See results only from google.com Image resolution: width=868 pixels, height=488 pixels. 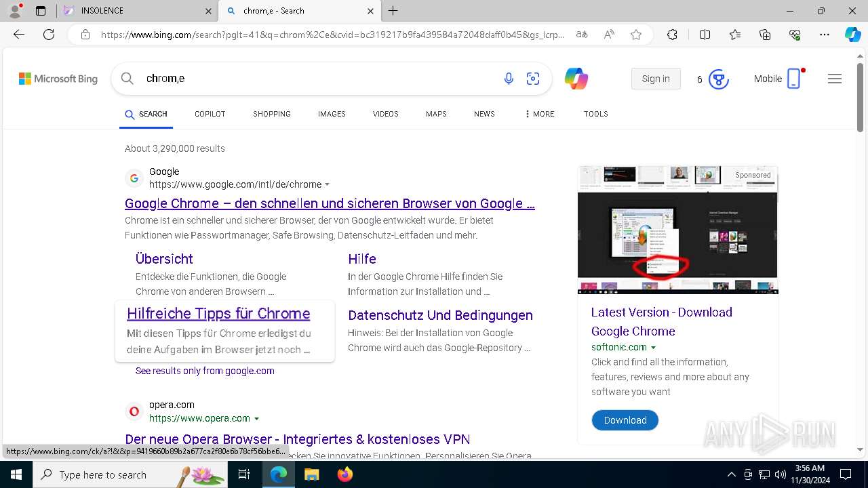[x=205, y=371]
